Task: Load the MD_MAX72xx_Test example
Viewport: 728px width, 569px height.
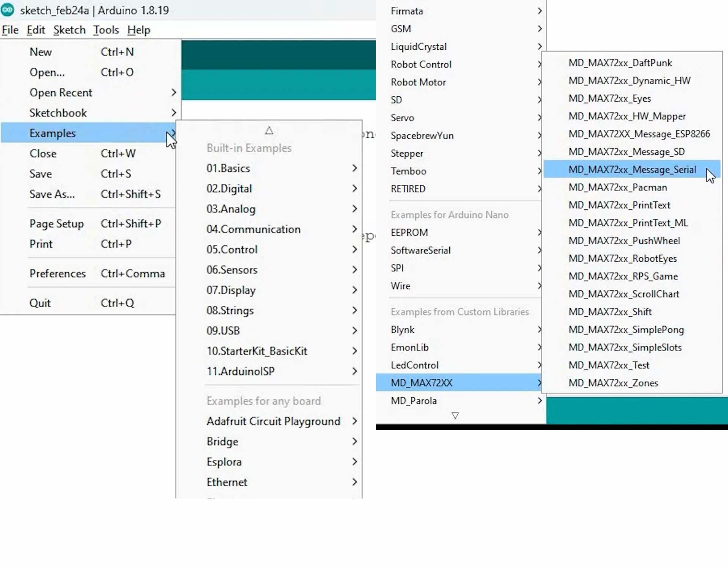Action: point(632,365)
